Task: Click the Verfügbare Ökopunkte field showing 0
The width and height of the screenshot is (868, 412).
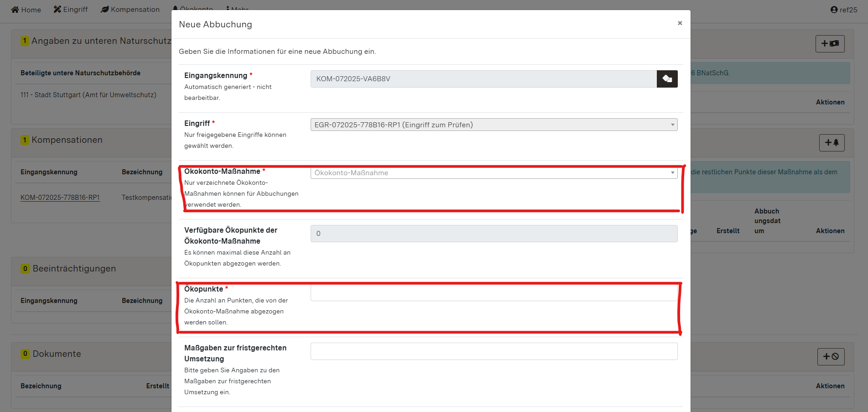Action: click(494, 234)
